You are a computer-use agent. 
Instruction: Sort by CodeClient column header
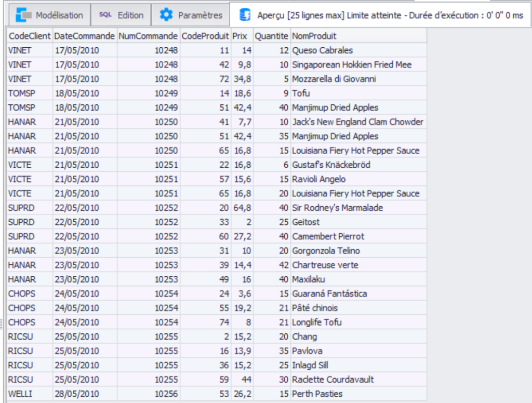[30, 36]
